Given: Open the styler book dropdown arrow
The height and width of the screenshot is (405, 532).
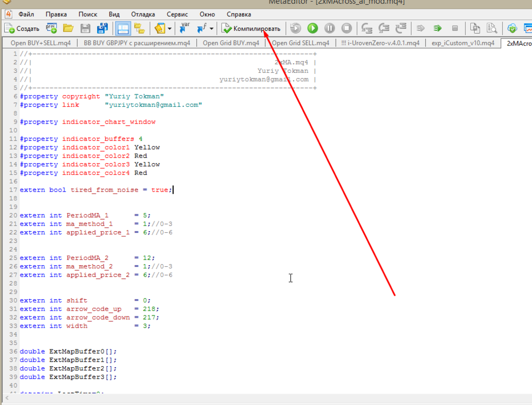Looking at the screenshot, I should (x=169, y=29).
